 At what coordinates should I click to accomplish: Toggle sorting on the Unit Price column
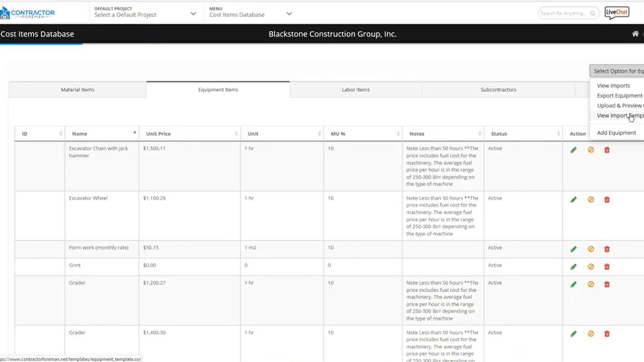click(x=236, y=133)
